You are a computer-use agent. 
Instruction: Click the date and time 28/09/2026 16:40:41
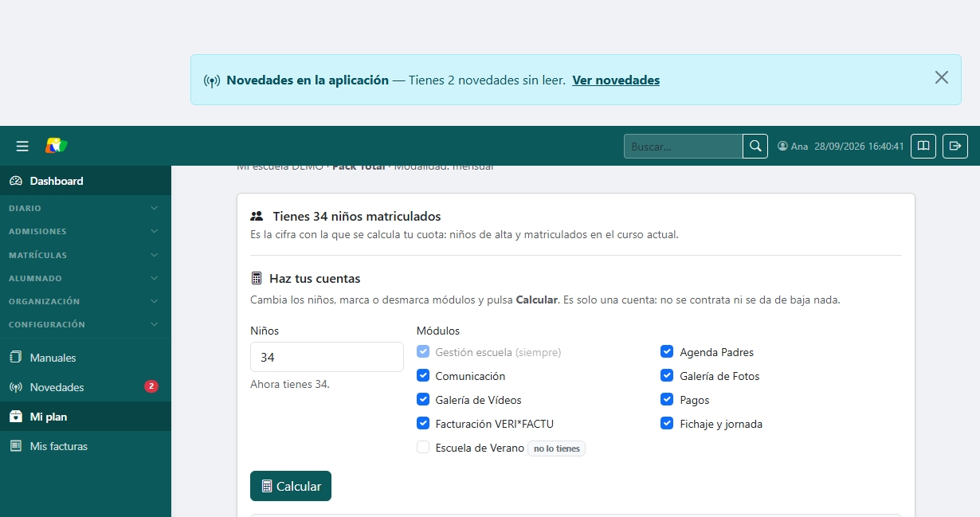pos(859,147)
